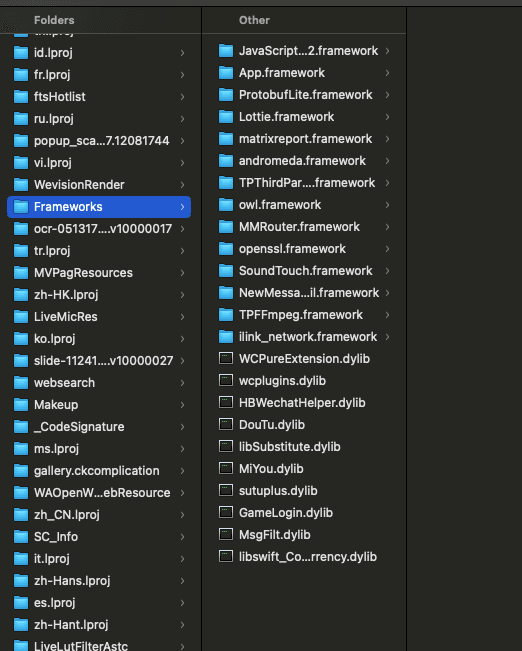Click the GameLogin.dylib file icon
This screenshot has width=522, height=651.
point(226,512)
